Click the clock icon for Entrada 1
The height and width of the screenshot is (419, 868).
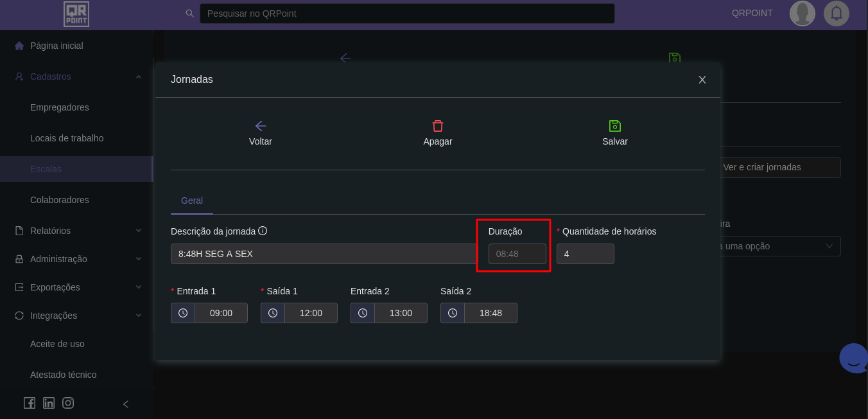(x=183, y=313)
